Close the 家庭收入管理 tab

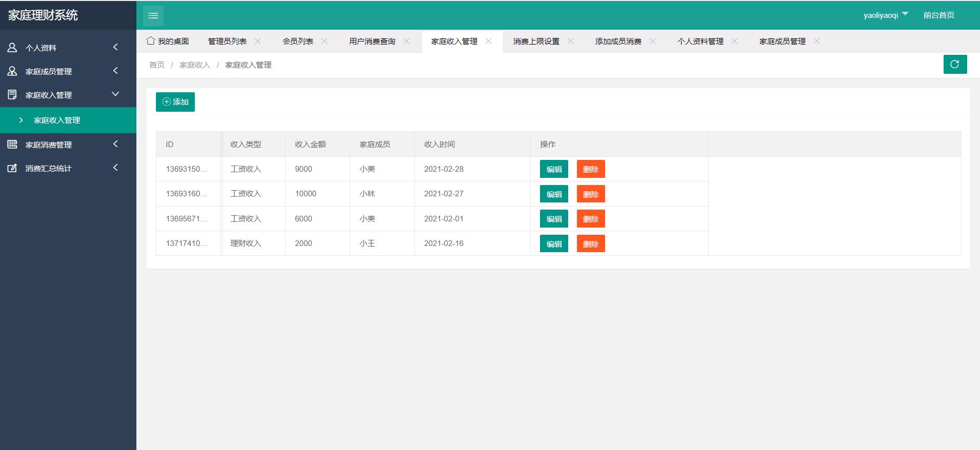coord(489,41)
